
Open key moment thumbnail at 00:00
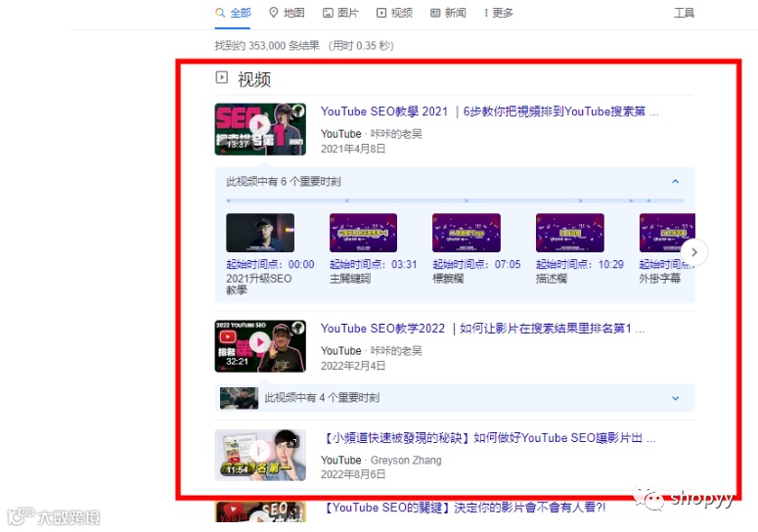pos(260,233)
